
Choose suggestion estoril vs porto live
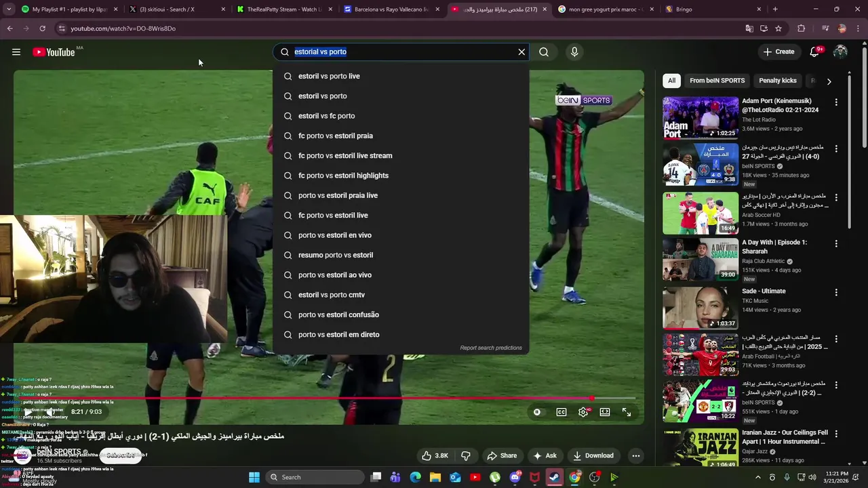point(401,77)
